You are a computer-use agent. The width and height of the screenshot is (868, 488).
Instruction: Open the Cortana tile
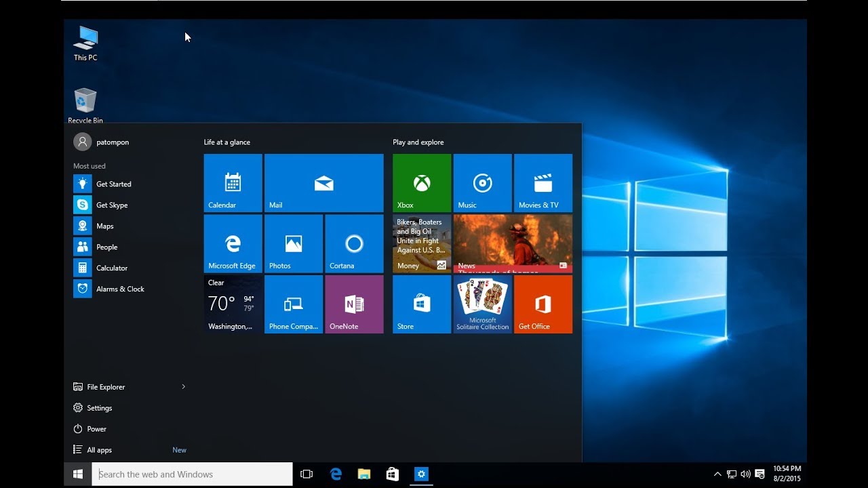click(x=354, y=244)
